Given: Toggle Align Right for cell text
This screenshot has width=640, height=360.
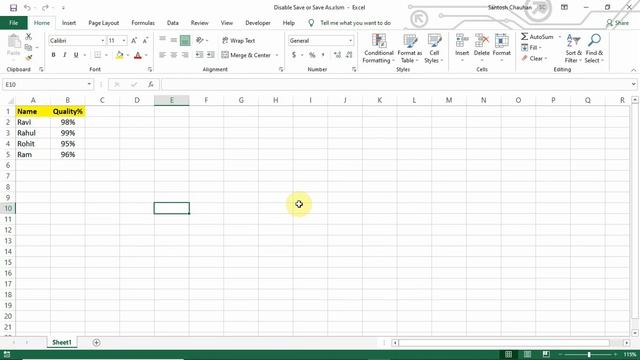Looking at the screenshot, I should [x=185, y=55].
